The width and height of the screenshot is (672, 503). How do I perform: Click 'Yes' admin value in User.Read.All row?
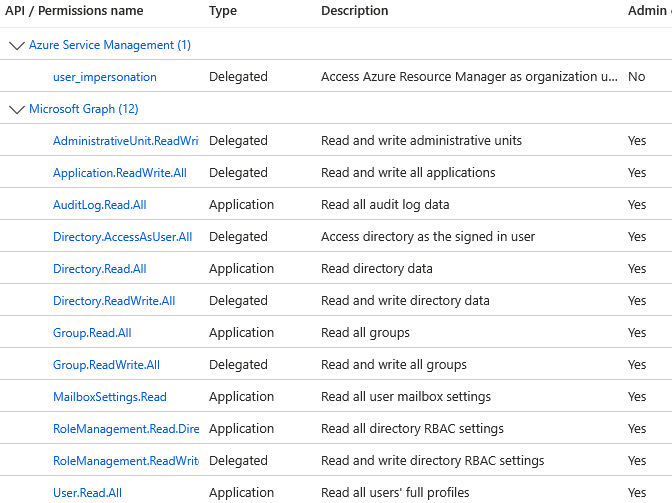[637, 493]
